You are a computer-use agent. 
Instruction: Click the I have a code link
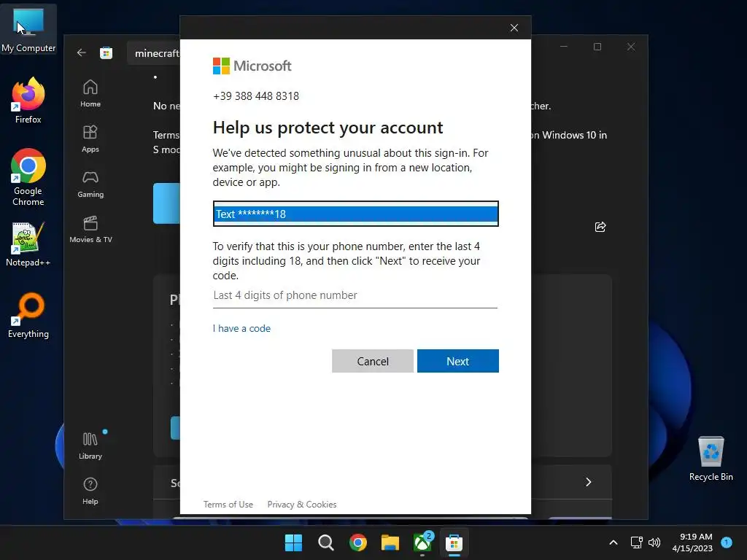[241, 328]
